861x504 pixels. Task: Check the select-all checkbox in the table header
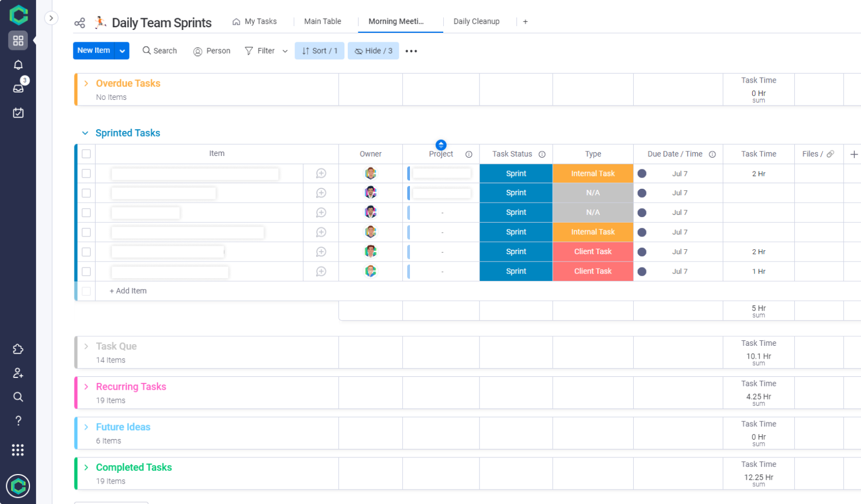point(86,154)
